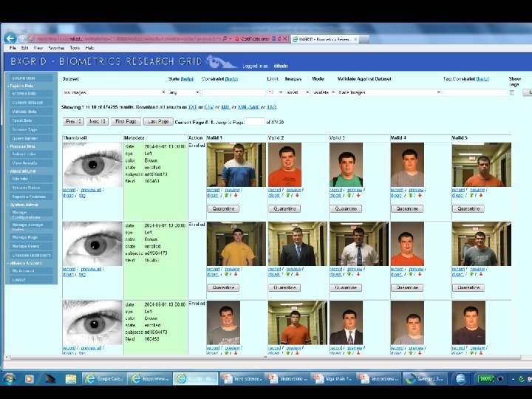Click red down-arrow under first-row Valid 3 photo
Viewport: 532px width, 399px height.
pos(358,195)
